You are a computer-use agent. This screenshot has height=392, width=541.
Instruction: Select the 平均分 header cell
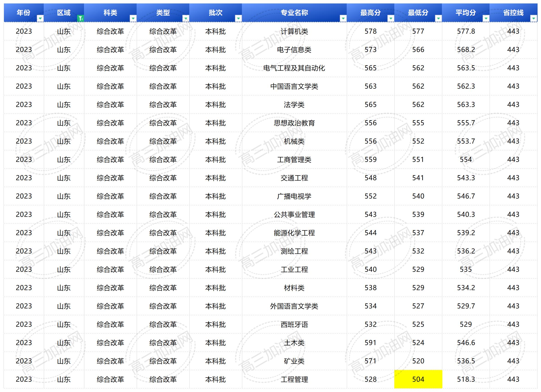(x=466, y=13)
